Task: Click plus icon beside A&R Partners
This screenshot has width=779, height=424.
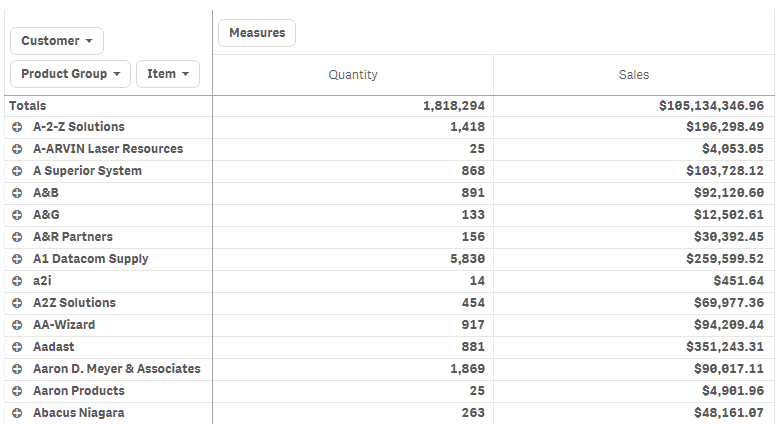Action: (17, 237)
